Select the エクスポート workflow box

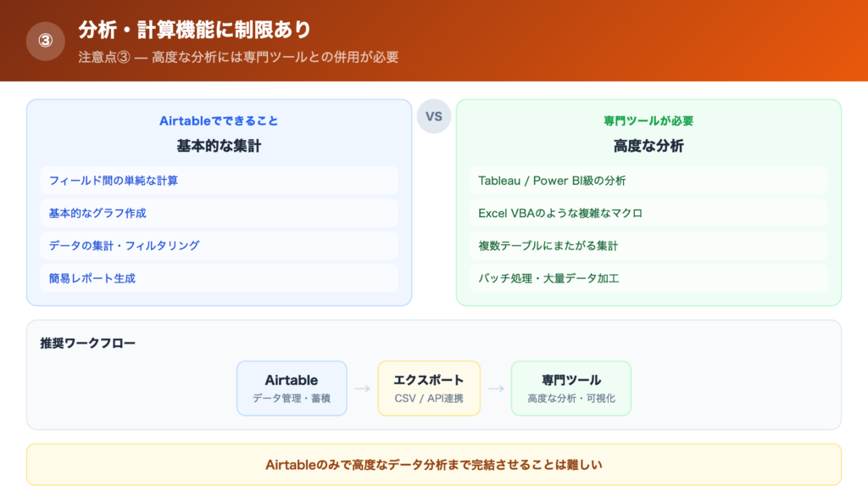point(429,388)
